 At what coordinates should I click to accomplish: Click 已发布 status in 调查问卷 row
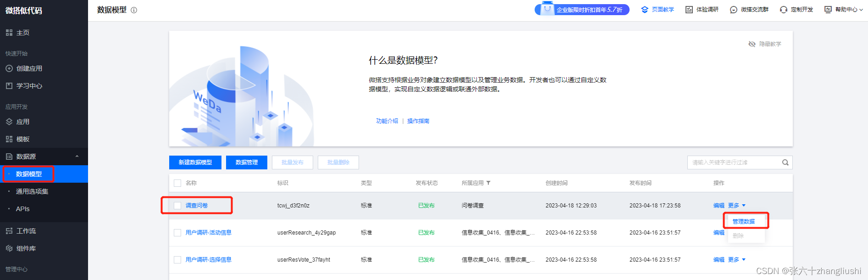[x=426, y=206]
